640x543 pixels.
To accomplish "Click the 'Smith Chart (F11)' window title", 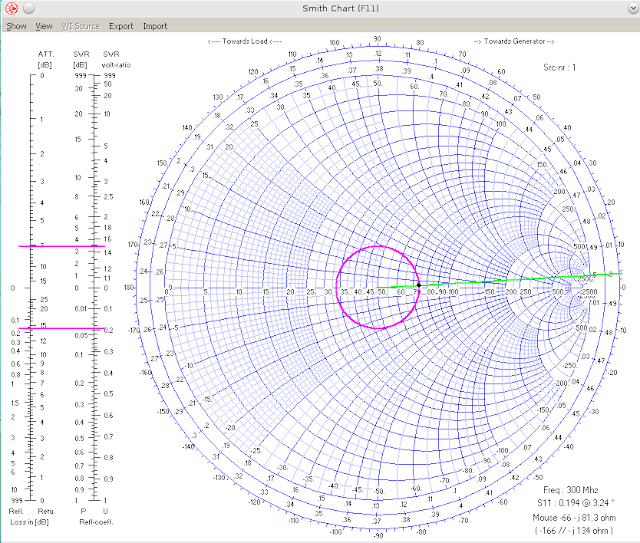I will pyautogui.click(x=340, y=8).
